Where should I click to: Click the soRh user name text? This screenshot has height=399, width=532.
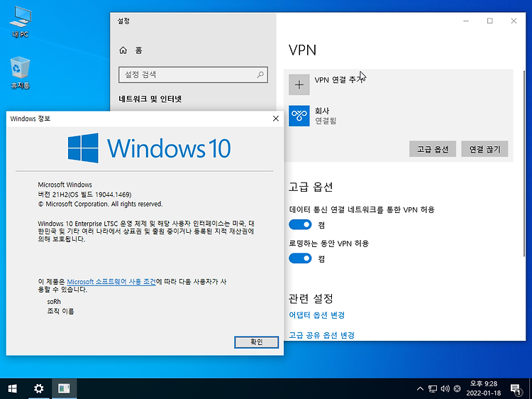[54, 302]
